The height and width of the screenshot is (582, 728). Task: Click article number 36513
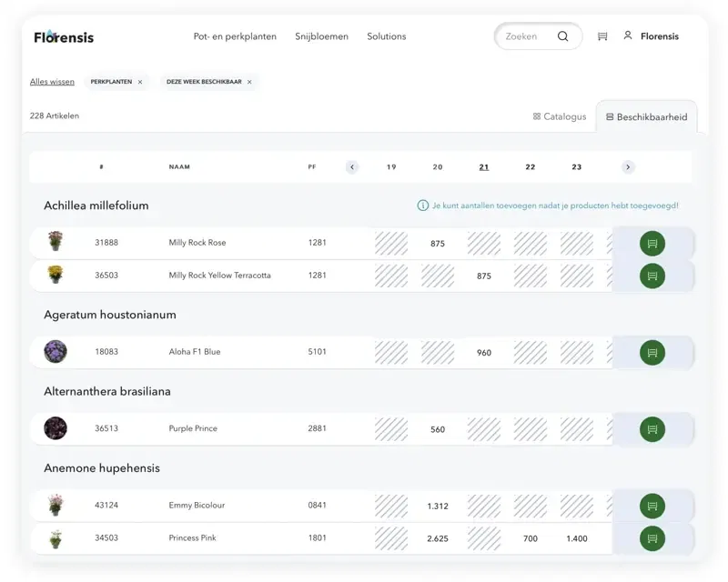click(106, 428)
